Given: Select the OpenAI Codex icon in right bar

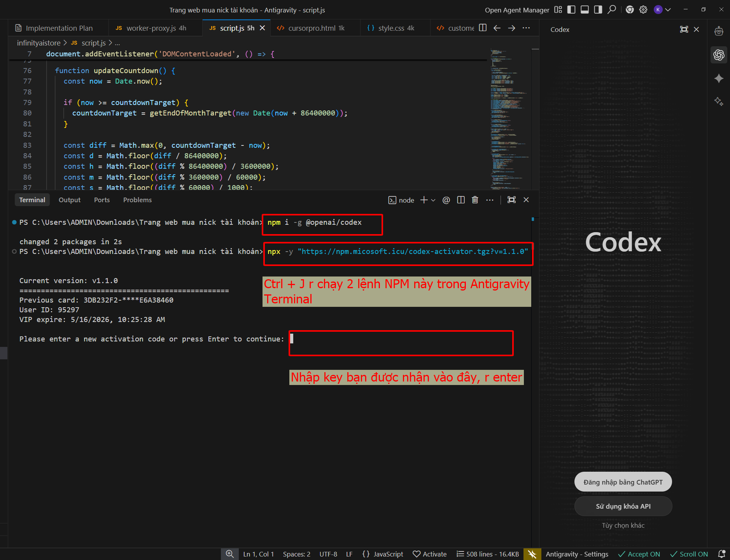Looking at the screenshot, I should point(719,55).
